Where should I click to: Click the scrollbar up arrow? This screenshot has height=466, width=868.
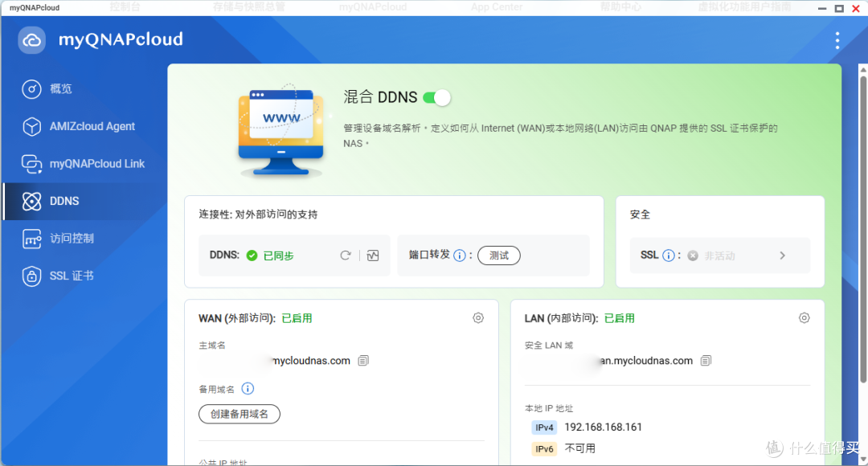click(x=863, y=69)
